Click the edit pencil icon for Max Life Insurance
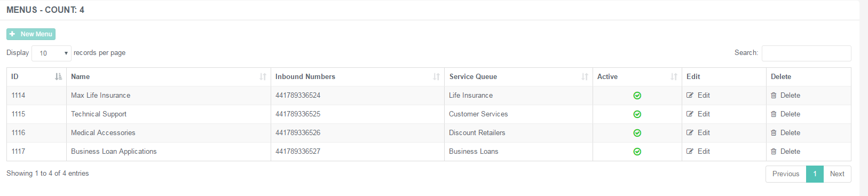The width and height of the screenshot is (868, 196). [690, 95]
